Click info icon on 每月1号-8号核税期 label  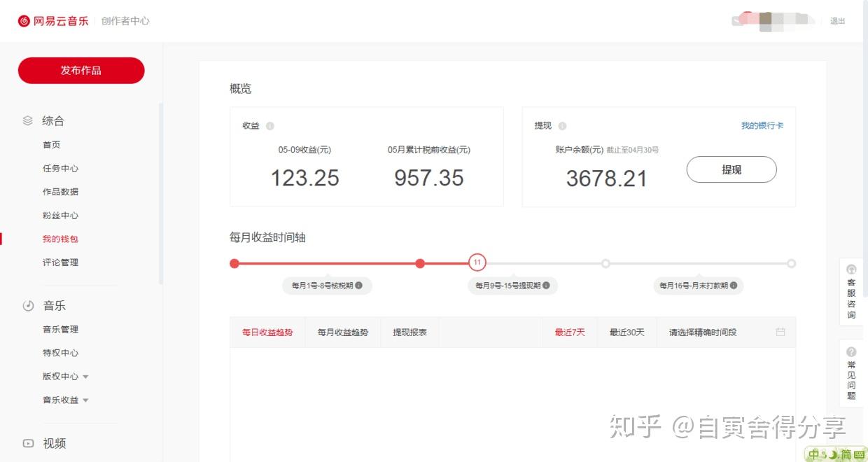359,286
